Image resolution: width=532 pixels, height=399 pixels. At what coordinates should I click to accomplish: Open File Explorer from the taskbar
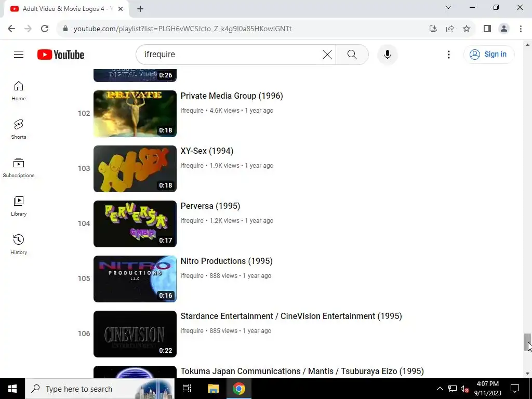213,389
